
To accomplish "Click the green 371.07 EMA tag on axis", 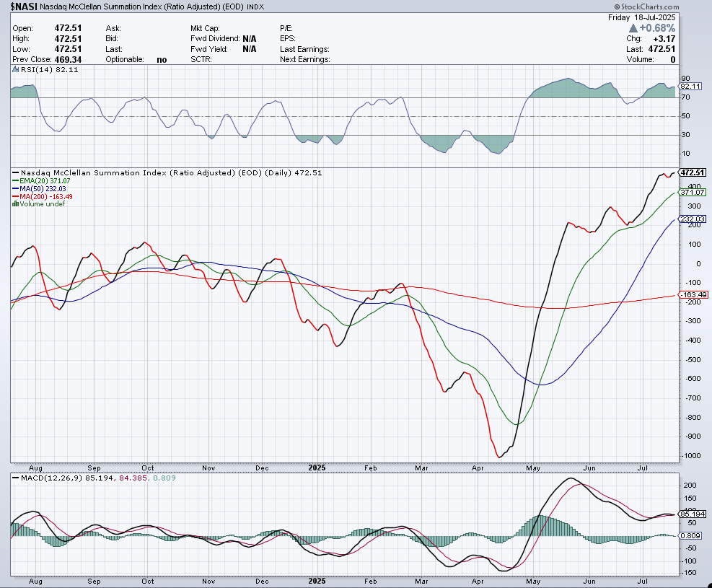I will tap(693, 193).
